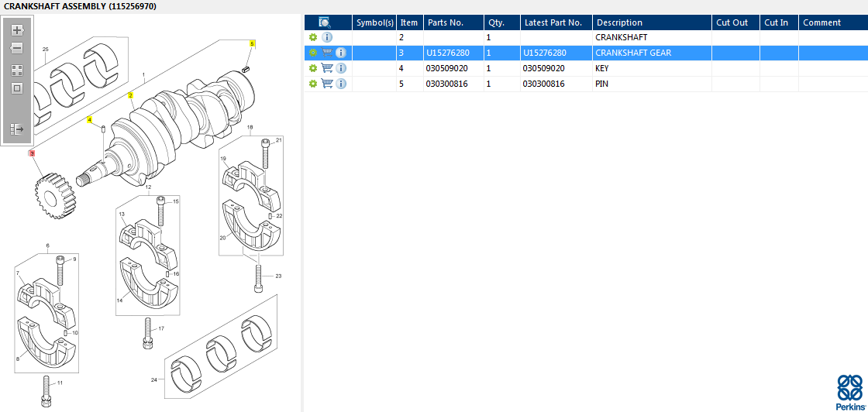The image size is (868, 412).
Task: Click the Cut Out column header
Action: point(735,22)
